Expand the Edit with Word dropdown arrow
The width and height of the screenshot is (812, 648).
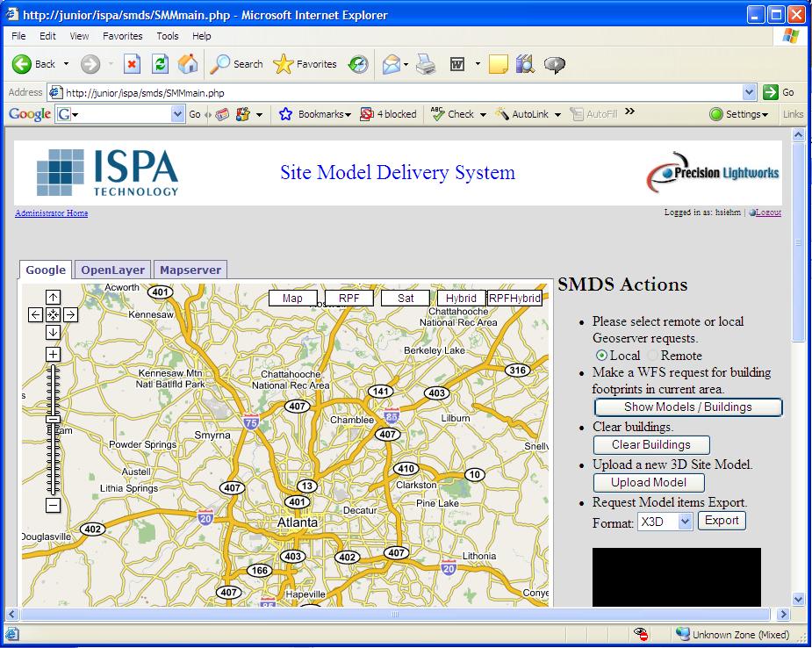tap(478, 64)
